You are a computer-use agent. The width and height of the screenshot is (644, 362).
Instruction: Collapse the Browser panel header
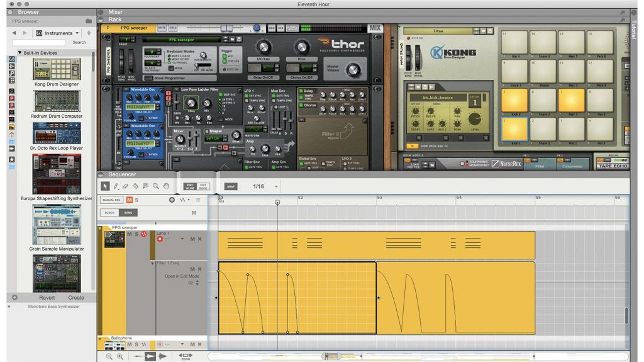pyautogui.click(x=11, y=12)
